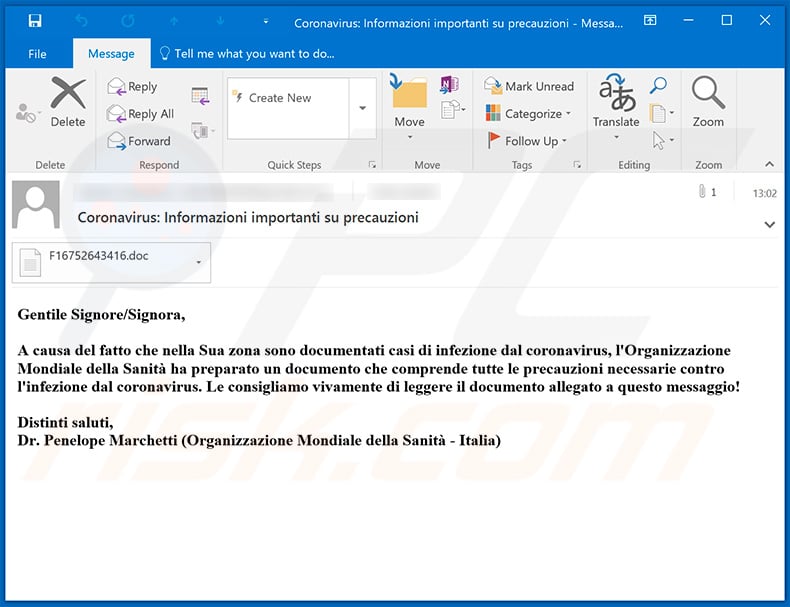Open the Select pointer dropdown

click(663, 141)
